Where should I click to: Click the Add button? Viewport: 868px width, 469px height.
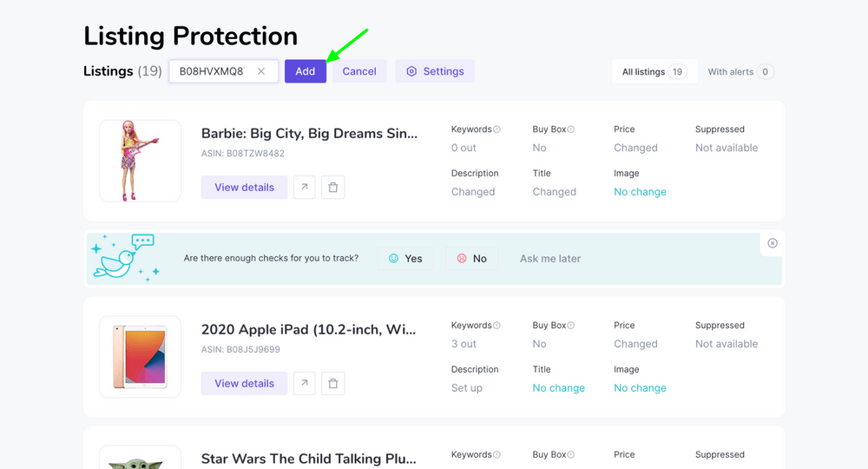[305, 71]
